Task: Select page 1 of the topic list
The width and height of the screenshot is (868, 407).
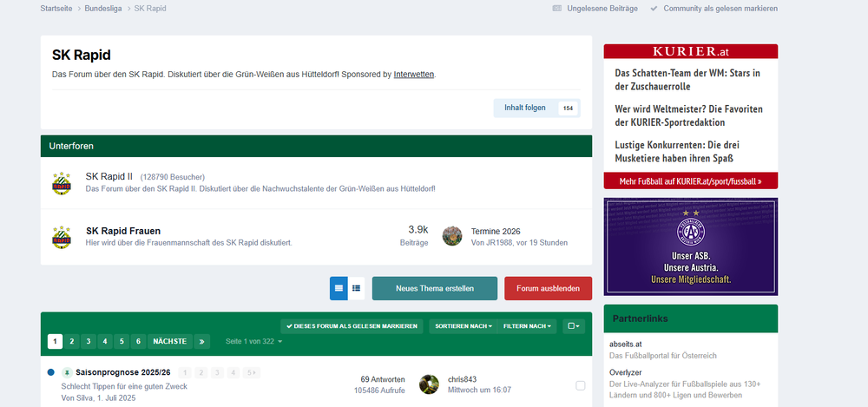Action: pyautogui.click(x=56, y=342)
